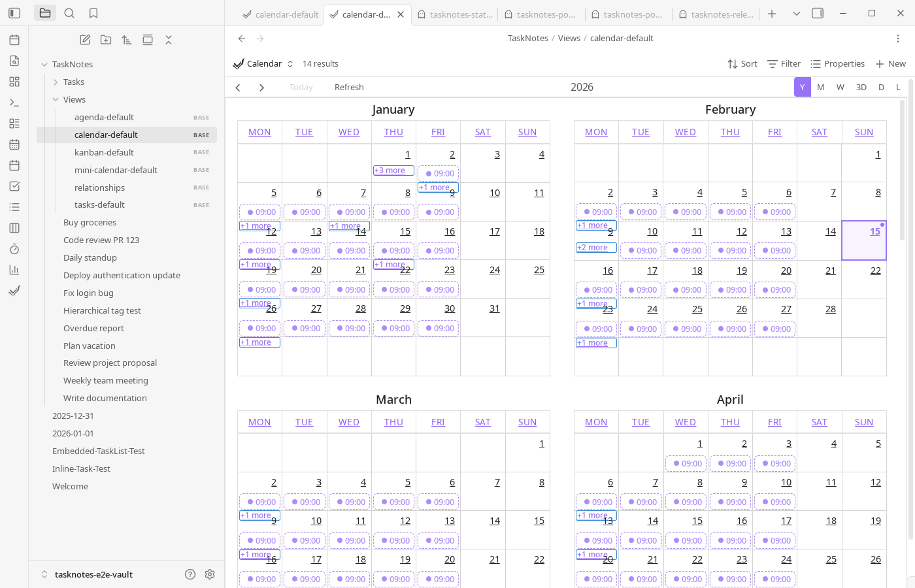
Task: Create a new note icon
Action: pos(85,40)
